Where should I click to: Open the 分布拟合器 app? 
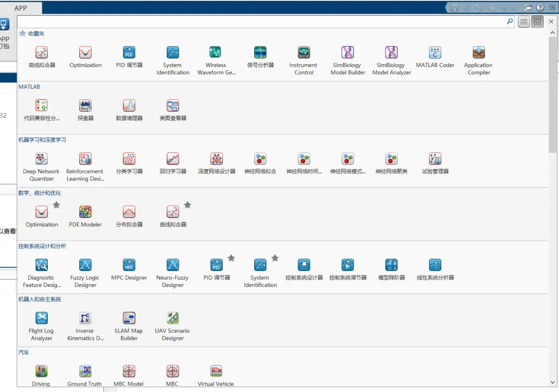click(129, 216)
